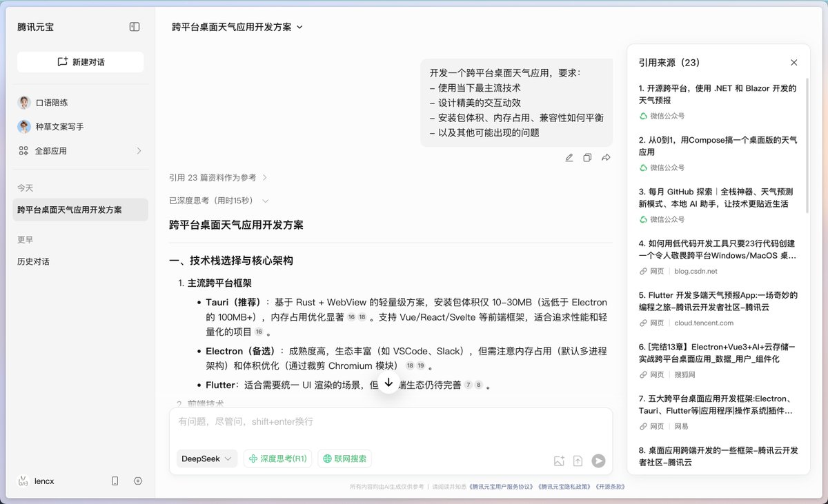
Task: Click the send message arrow button
Action: coord(598,461)
